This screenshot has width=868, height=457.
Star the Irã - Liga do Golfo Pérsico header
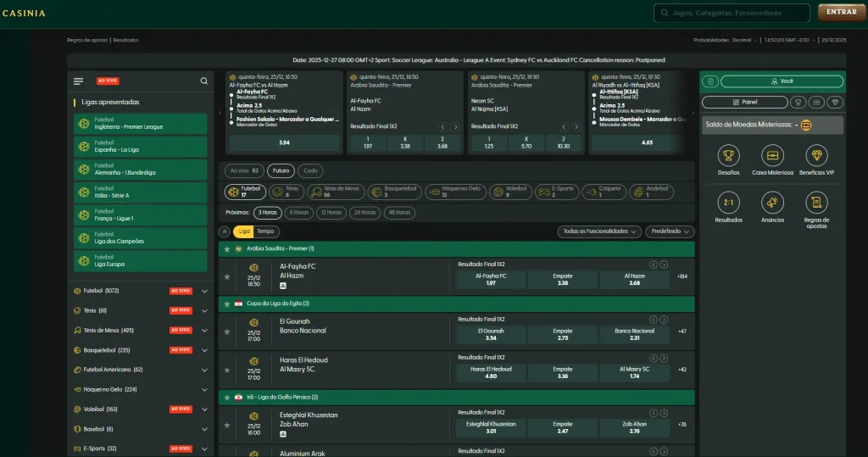pyautogui.click(x=227, y=398)
